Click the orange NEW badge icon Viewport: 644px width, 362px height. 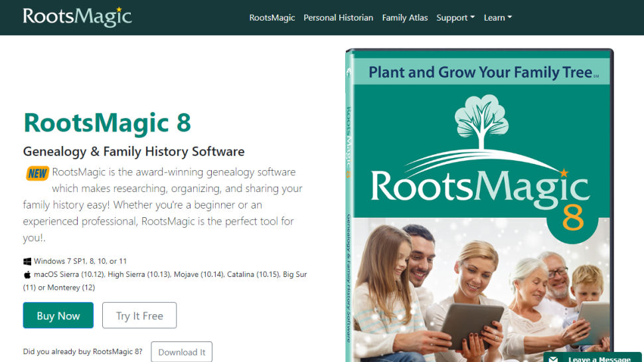pos(37,173)
